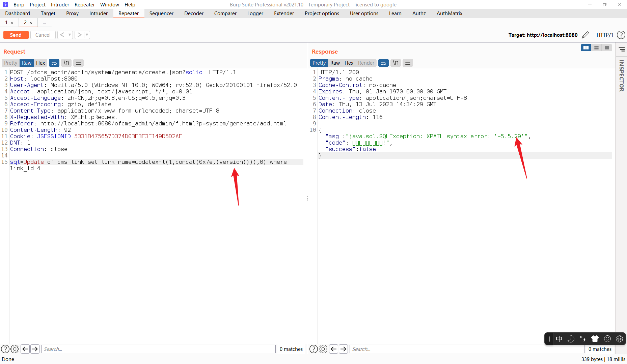Enable dark mode via the moon icon in IME bar
627x364 pixels.
571,339
